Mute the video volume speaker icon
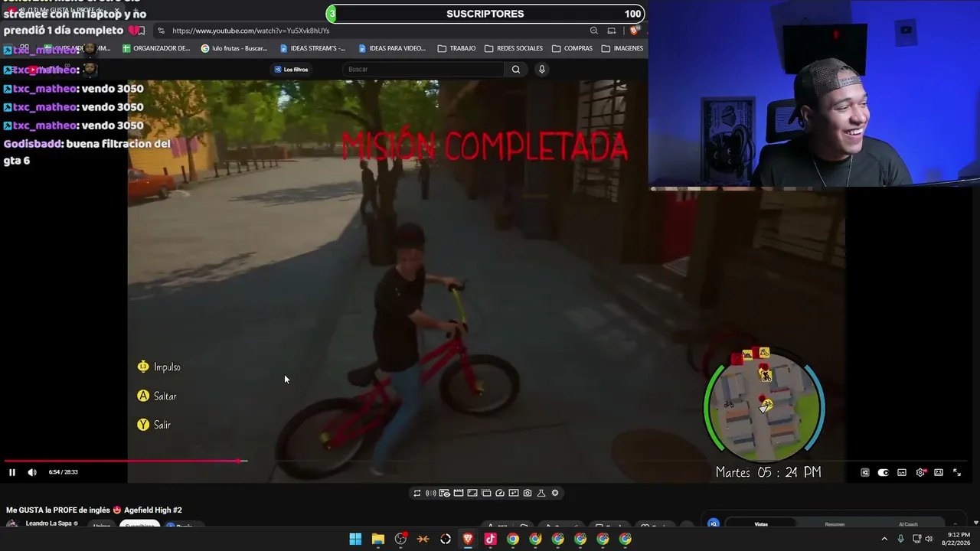The height and width of the screenshot is (551, 980). (32, 472)
